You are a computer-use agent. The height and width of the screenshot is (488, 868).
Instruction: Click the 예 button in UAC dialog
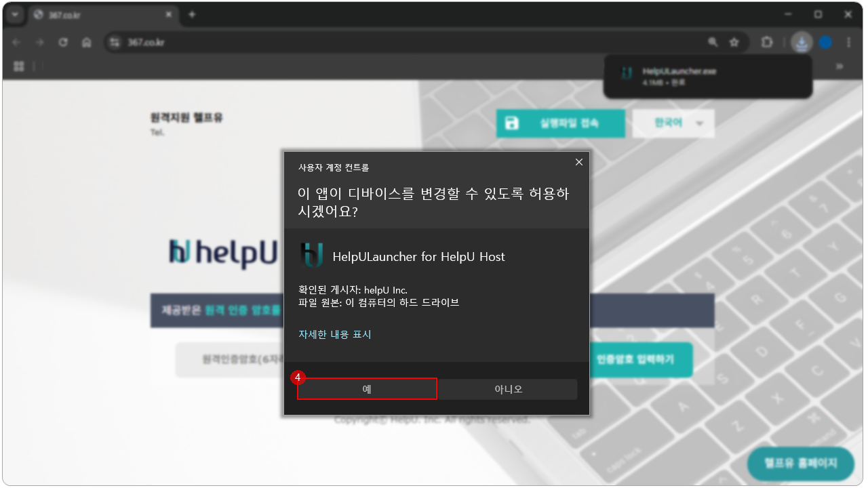[x=367, y=389]
